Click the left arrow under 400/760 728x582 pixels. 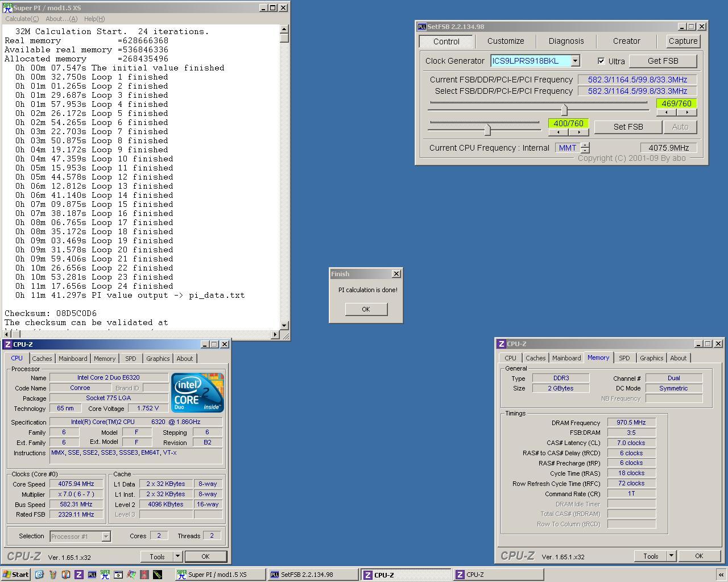[x=559, y=132]
